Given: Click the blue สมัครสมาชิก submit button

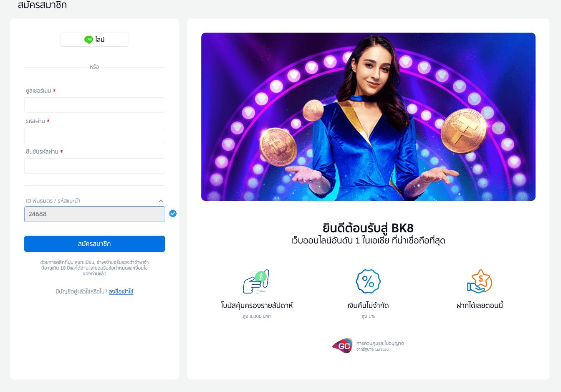Looking at the screenshot, I should 95,244.
